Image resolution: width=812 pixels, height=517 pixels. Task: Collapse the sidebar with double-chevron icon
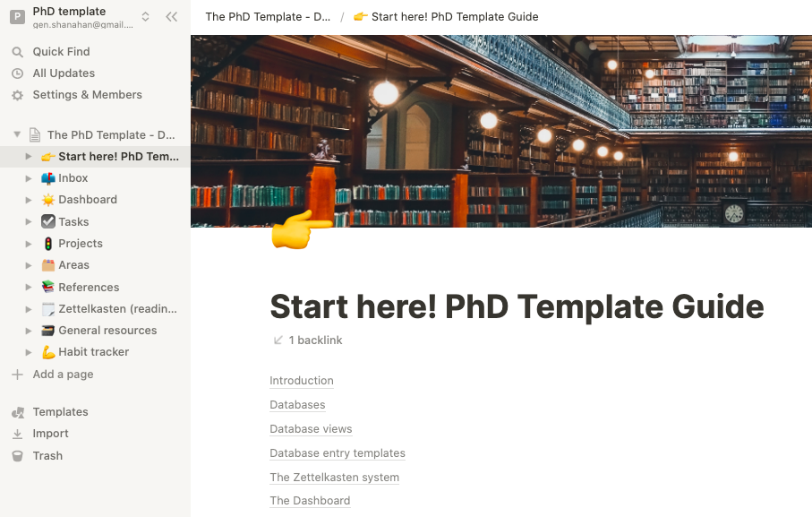point(171,17)
